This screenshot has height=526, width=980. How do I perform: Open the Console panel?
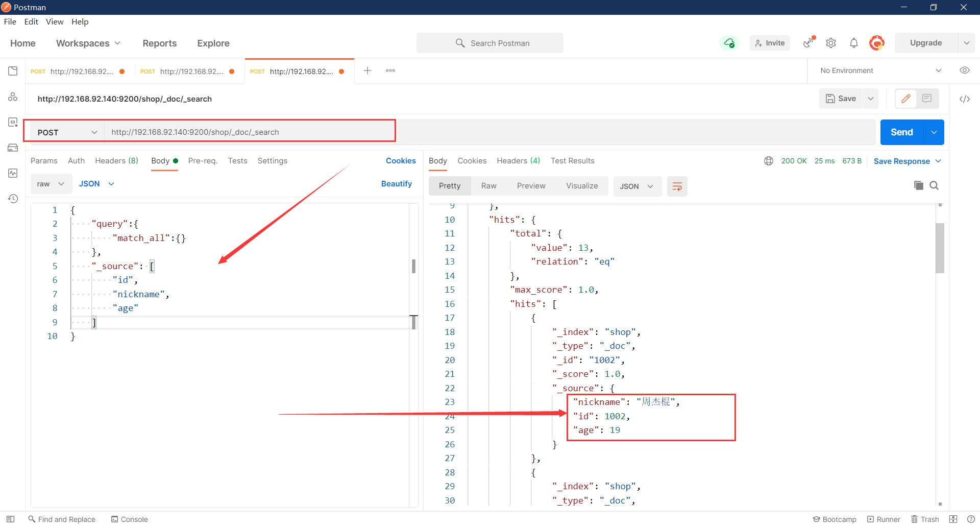(x=130, y=519)
